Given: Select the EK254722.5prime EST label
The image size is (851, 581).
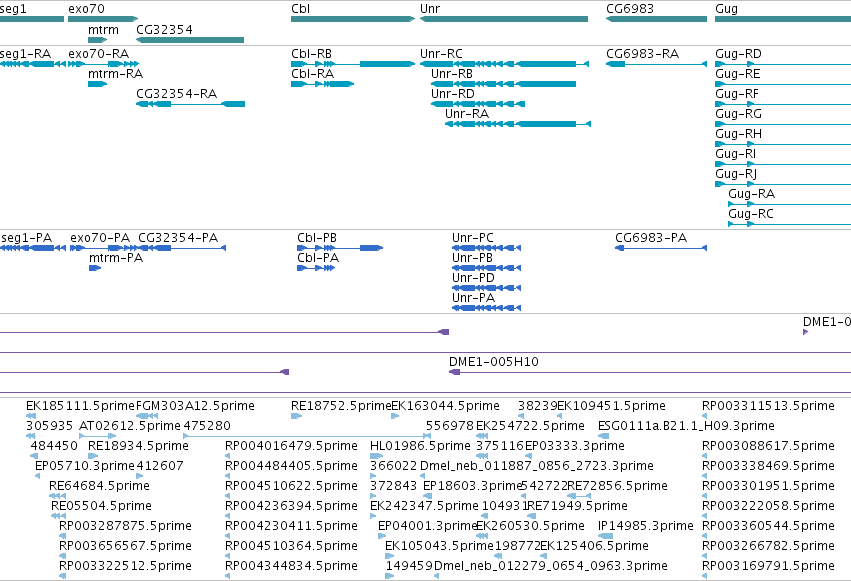Looking at the screenshot, I should (x=530, y=426).
